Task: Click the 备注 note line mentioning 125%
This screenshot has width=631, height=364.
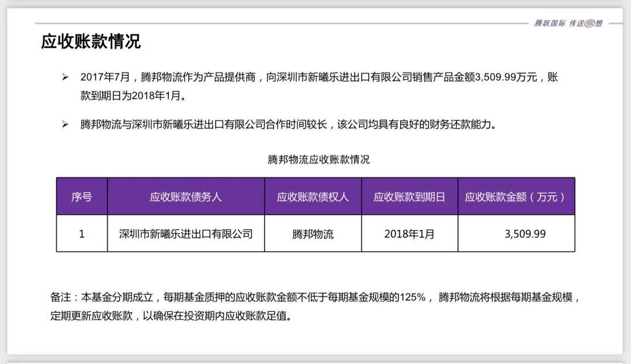Action: click(315, 297)
